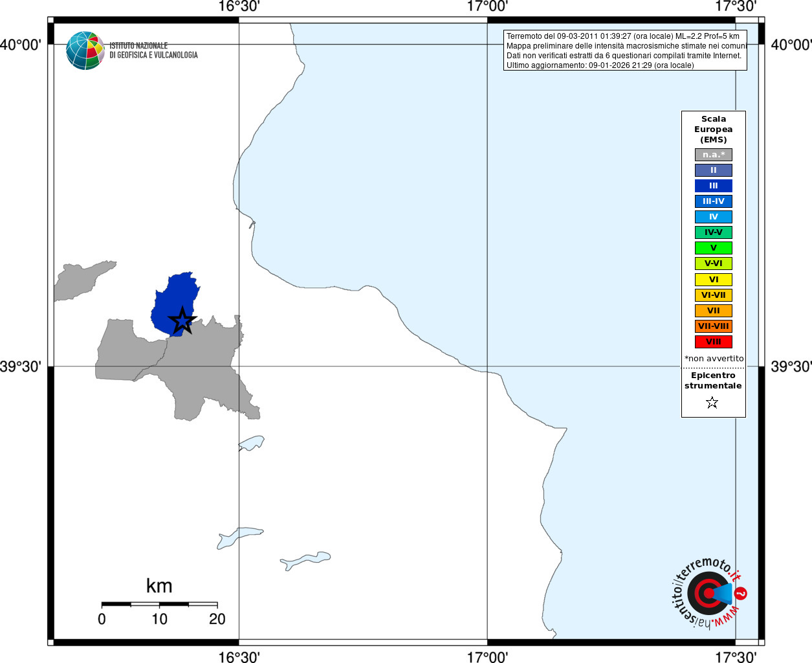Click the 'Terremoto del 09-03-2011' header line
The height and width of the screenshot is (663, 812).
[623, 36]
